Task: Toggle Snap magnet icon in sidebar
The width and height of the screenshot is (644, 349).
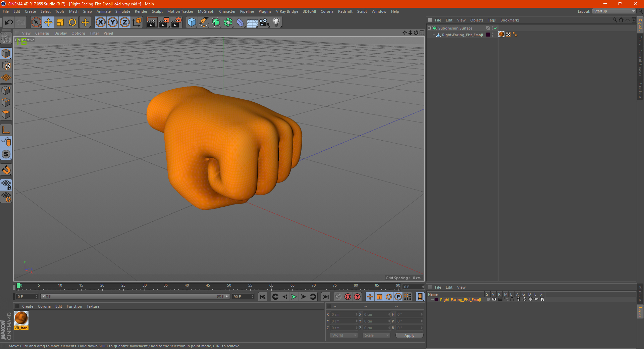Action: [x=6, y=169]
